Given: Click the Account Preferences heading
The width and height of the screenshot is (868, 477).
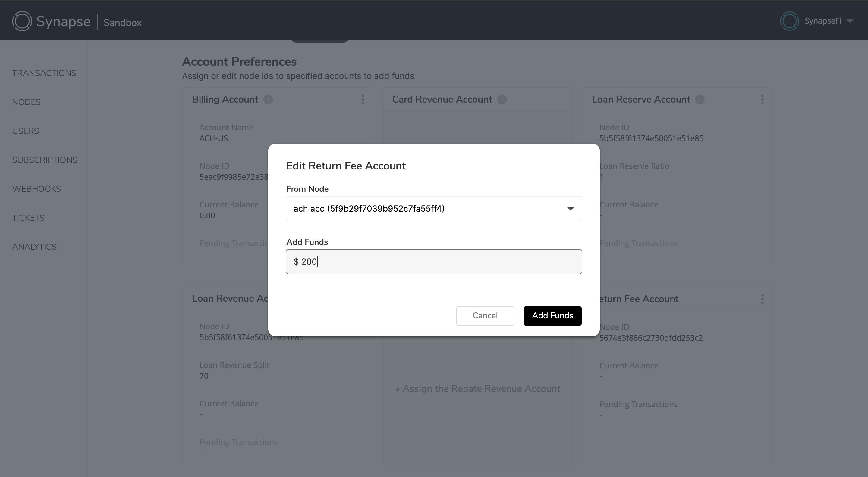Looking at the screenshot, I should click(x=239, y=62).
